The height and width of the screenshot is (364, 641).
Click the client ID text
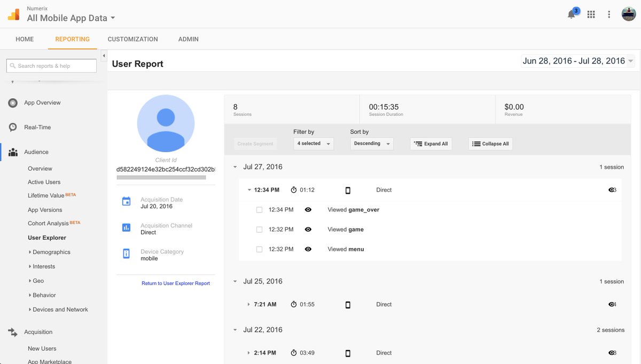166,169
